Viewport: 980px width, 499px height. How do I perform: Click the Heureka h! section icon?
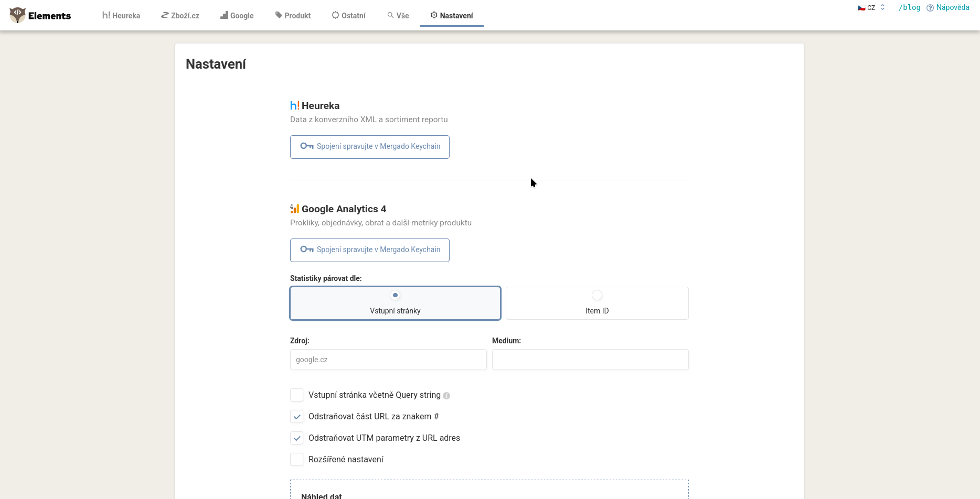pyautogui.click(x=295, y=105)
